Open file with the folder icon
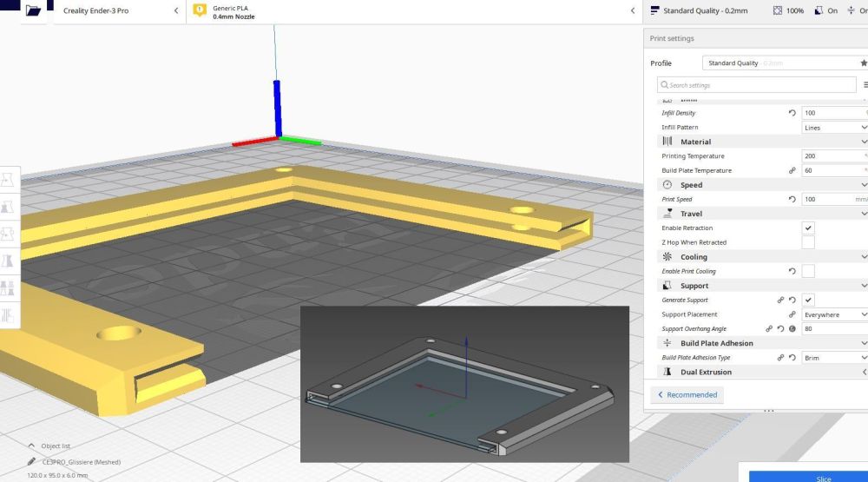Image resolution: width=868 pixels, height=482 pixels. (x=33, y=10)
